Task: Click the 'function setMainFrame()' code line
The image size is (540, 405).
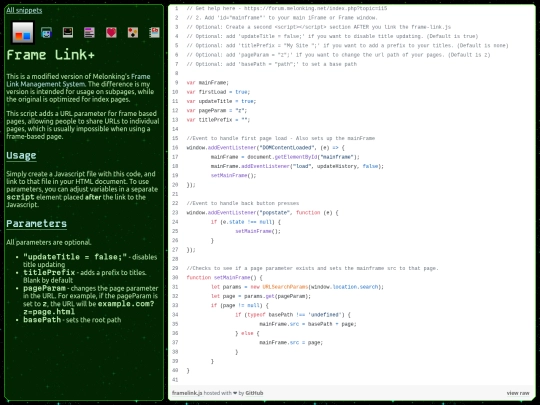Action: click(224, 278)
